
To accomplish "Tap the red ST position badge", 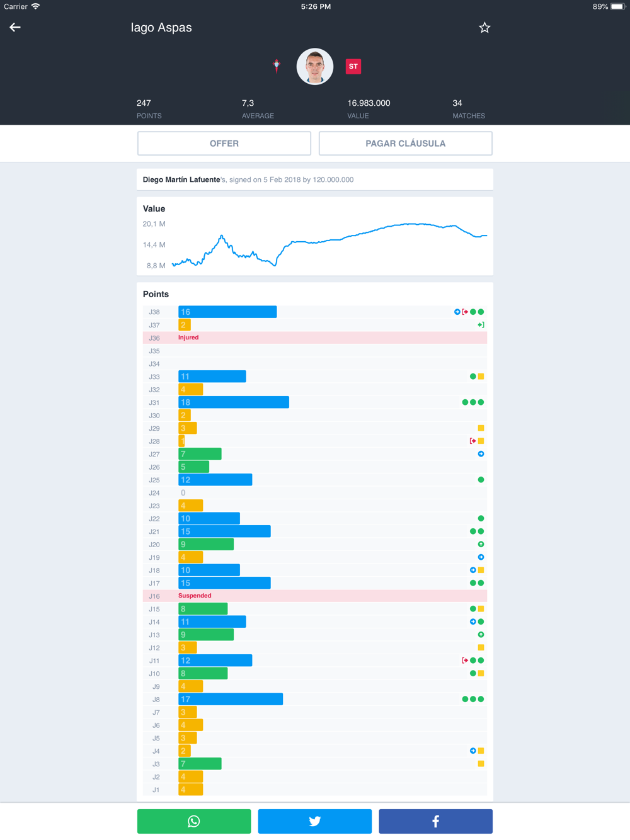I will [353, 66].
